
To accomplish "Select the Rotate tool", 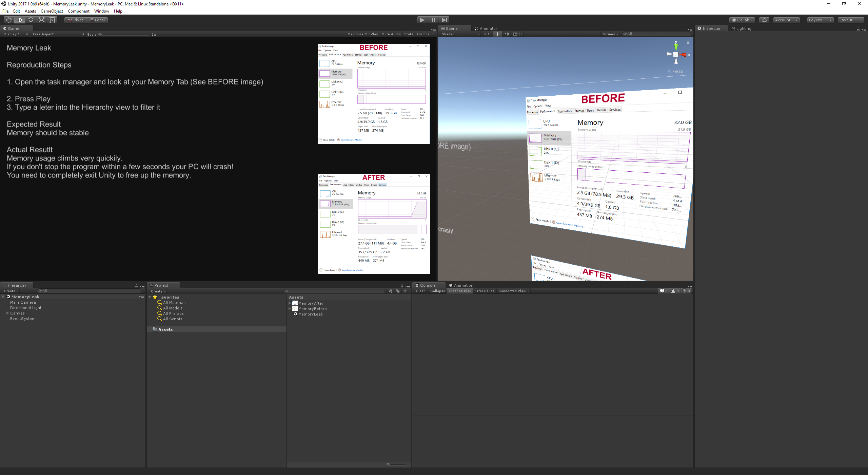I will click(x=31, y=20).
